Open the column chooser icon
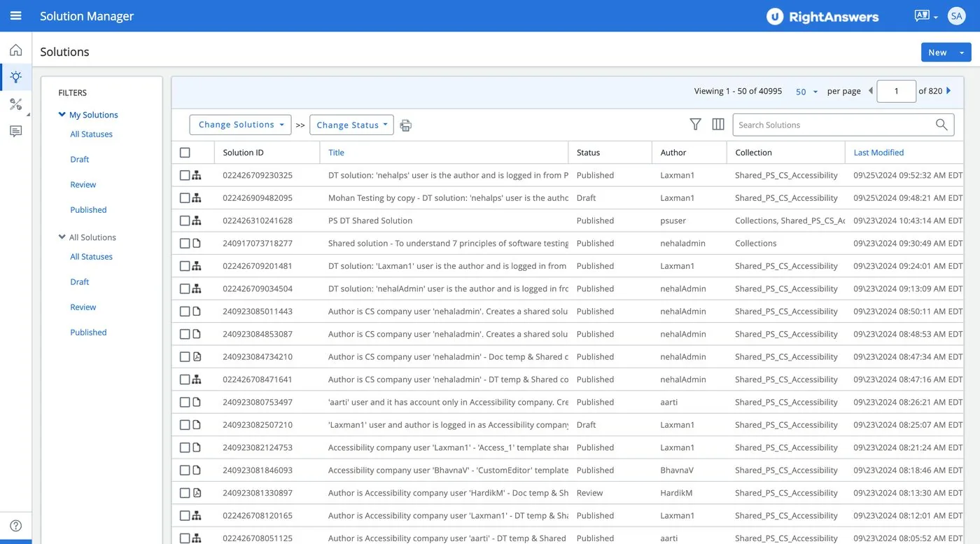980x544 pixels. 718,124
